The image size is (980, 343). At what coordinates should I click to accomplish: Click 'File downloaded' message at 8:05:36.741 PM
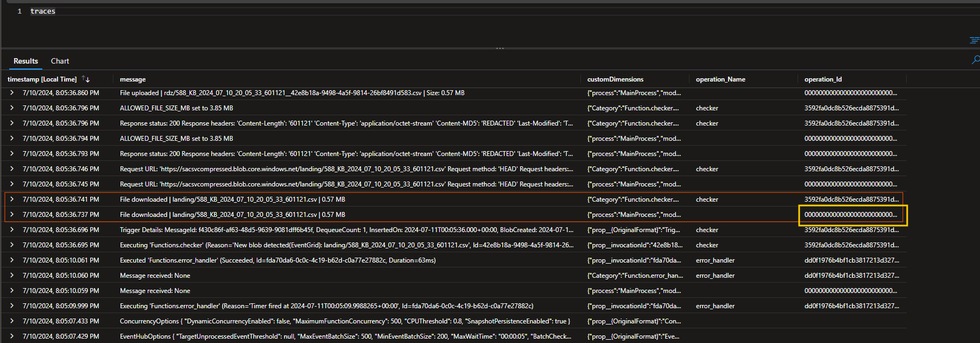(232, 199)
